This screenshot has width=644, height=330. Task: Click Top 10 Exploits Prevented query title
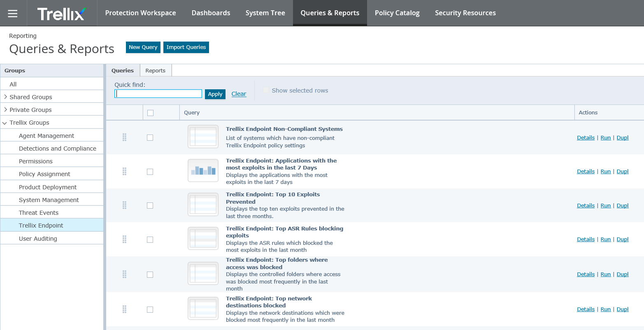click(273, 198)
